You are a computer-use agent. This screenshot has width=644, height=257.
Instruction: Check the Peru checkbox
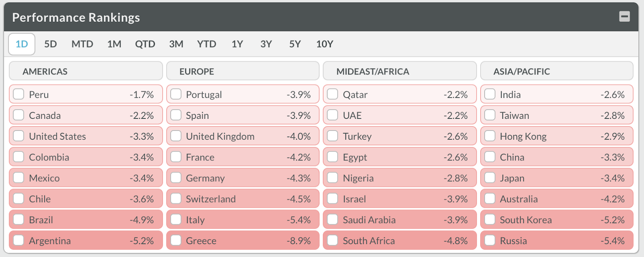[x=19, y=94]
